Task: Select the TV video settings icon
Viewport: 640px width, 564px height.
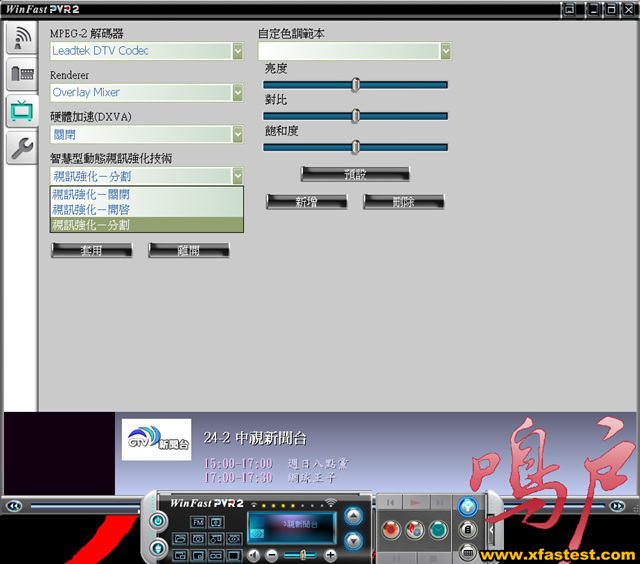Action: pyautogui.click(x=20, y=111)
